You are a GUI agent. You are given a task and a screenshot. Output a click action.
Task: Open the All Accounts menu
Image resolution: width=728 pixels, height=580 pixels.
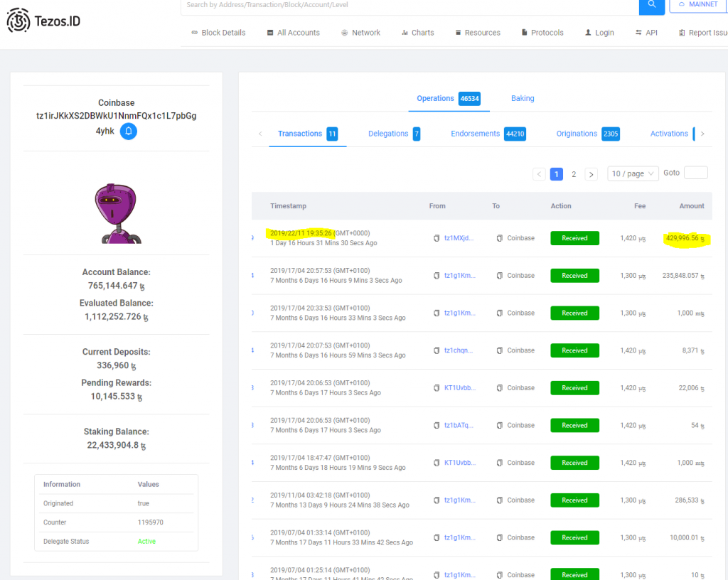pos(294,33)
